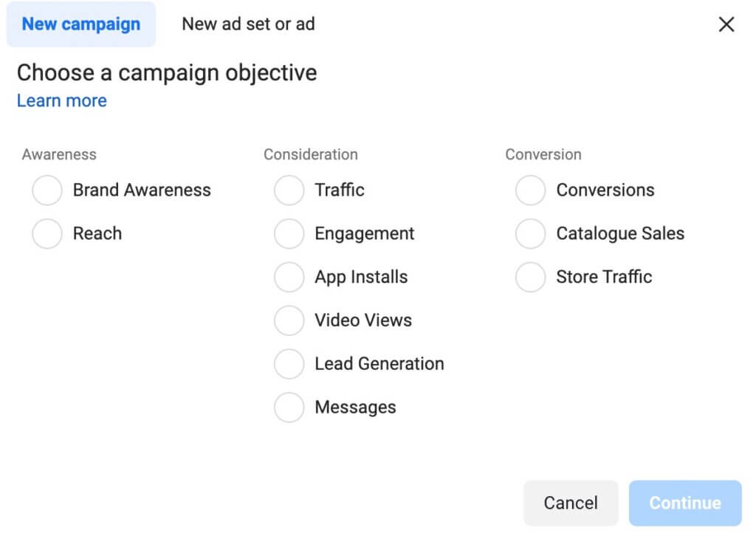Select the Lead Generation objective
This screenshot has width=756, height=539.
click(289, 363)
